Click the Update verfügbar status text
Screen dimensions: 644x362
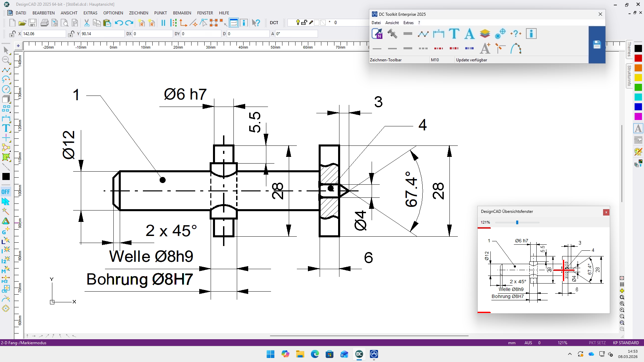click(x=471, y=60)
